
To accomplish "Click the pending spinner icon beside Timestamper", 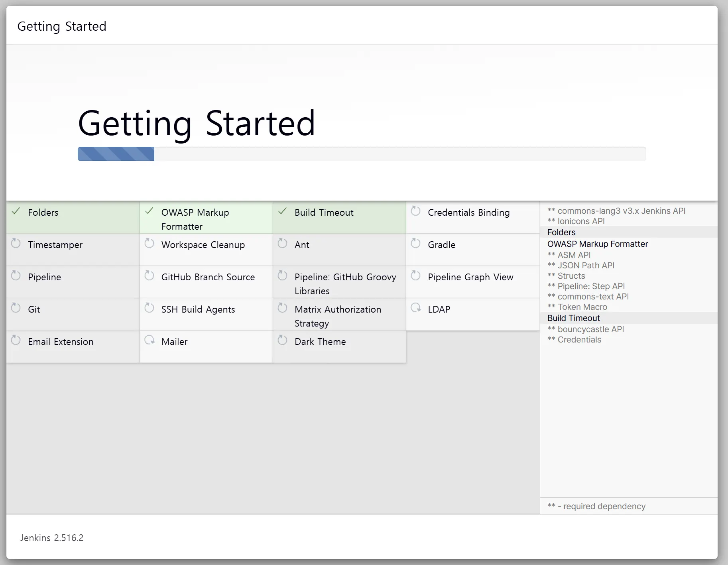I will tap(16, 243).
